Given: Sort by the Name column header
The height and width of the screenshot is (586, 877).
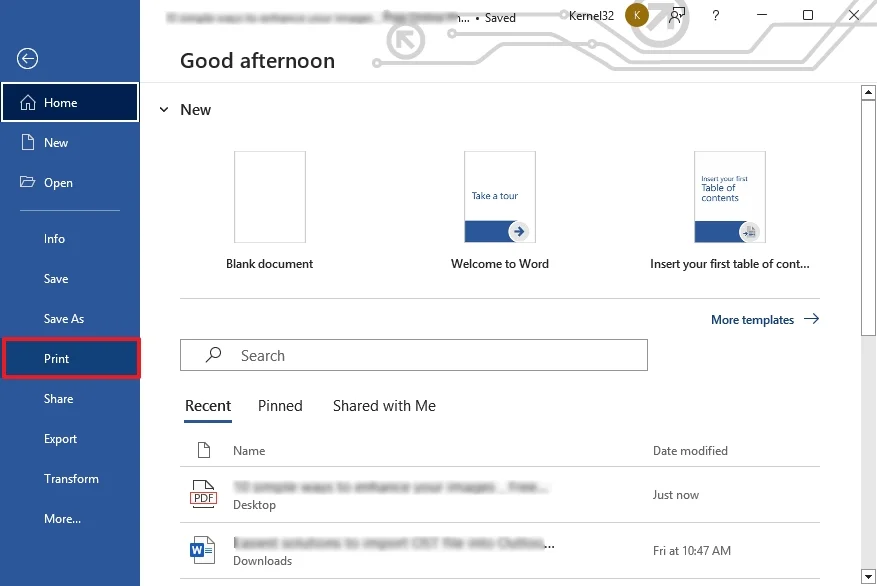Looking at the screenshot, I should [249, 451].
